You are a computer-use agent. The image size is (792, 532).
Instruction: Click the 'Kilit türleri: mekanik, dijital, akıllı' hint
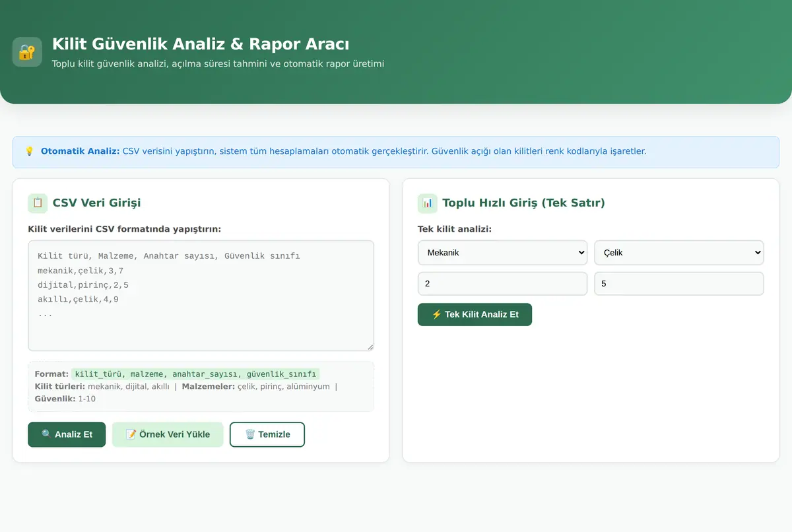[x=102, y=386]
